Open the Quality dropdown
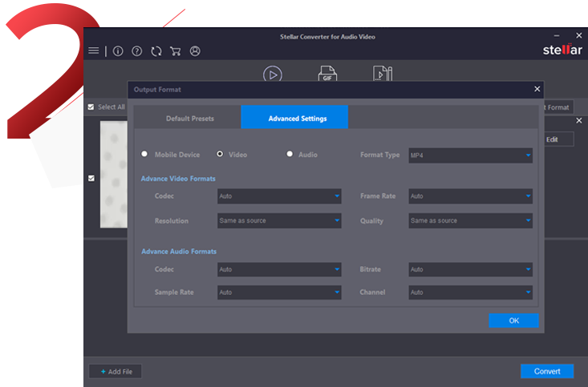 pos(470,220)
